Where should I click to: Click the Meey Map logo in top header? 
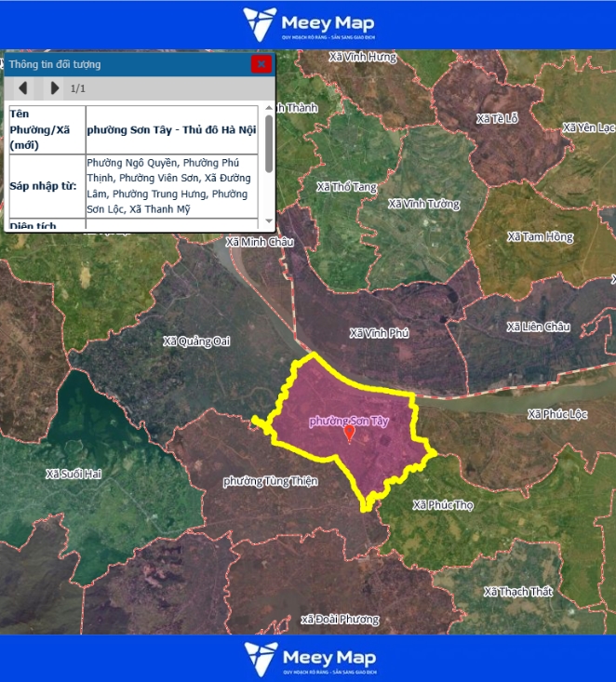pyautogui.click(x=308, y=24)
